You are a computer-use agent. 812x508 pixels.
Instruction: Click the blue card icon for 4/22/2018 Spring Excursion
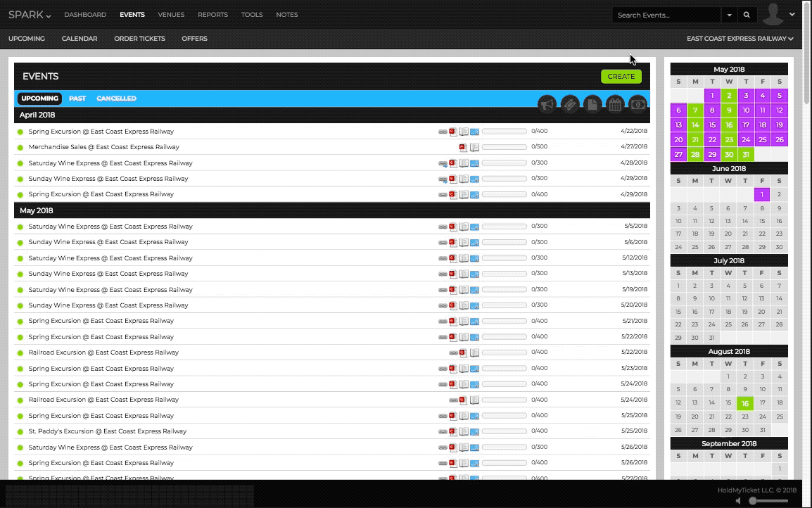474,132
